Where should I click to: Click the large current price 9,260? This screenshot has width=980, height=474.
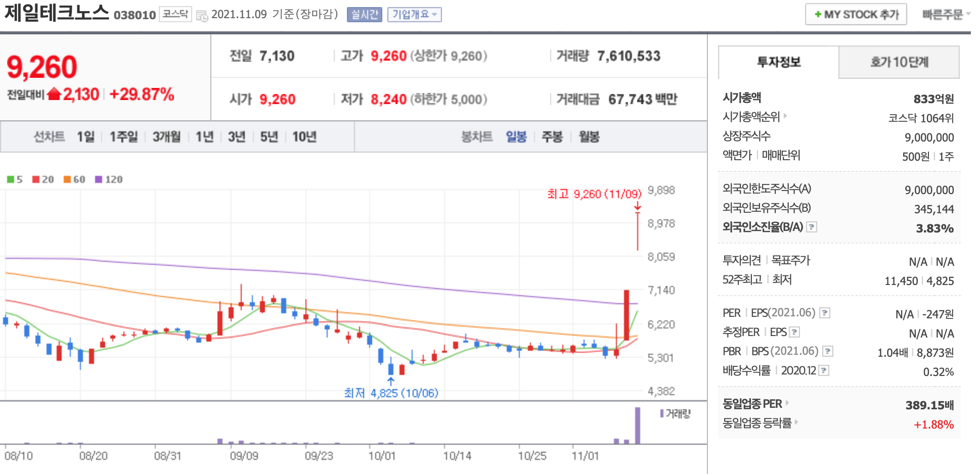coord(42,67)
